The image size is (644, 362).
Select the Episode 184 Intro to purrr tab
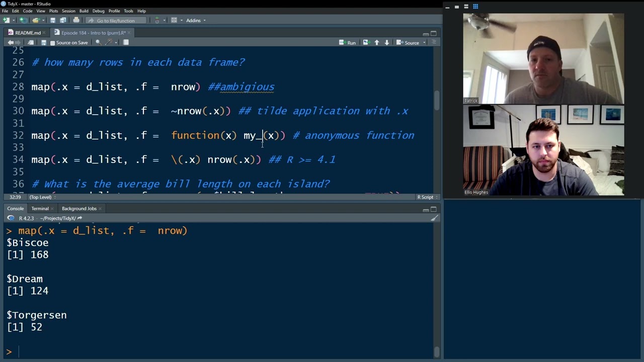(93, 33)
